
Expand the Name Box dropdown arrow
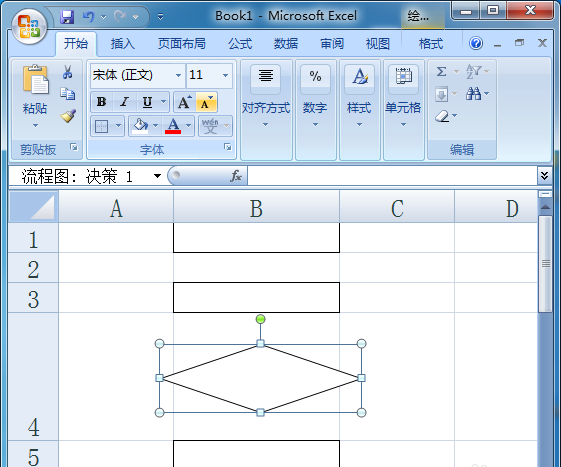tap(157, 176)
